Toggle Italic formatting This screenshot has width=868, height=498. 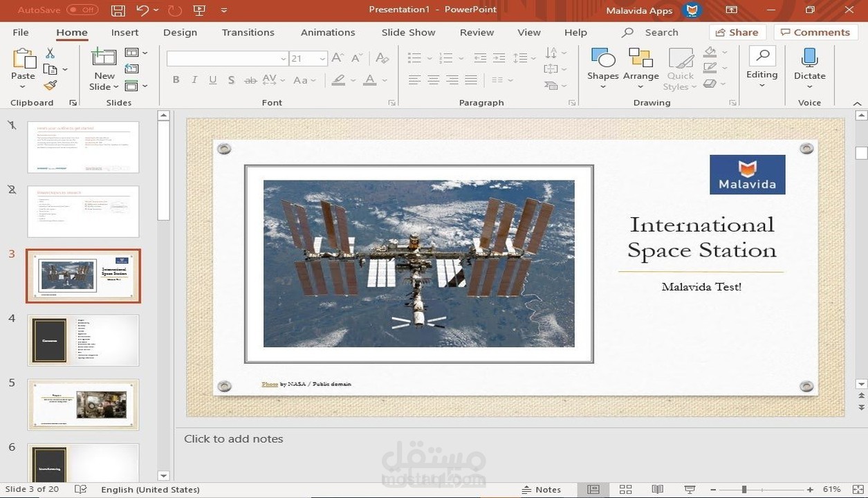194,80
